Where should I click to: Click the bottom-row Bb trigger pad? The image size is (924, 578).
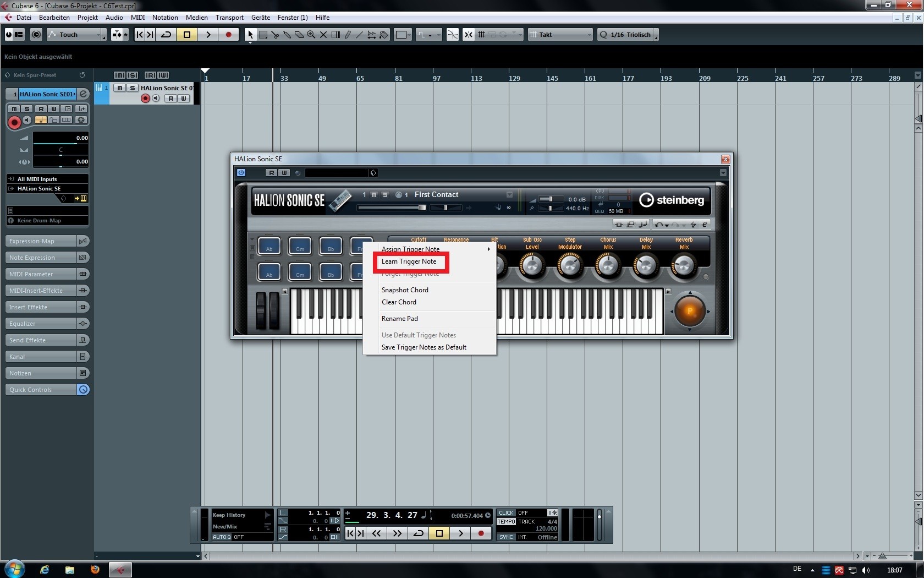(x=331, y=271)
